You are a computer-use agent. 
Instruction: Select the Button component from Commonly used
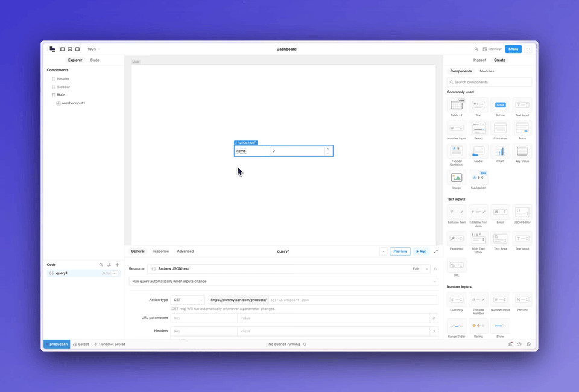[x=500, y=104]
